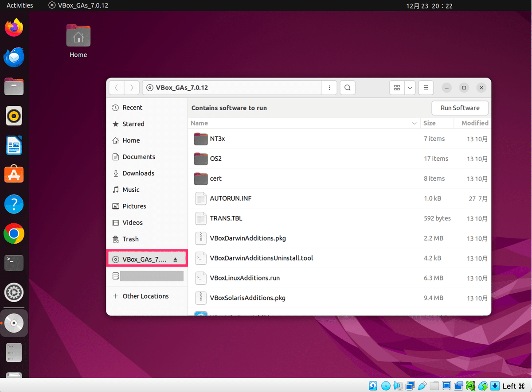
Task: Click the Run Software button
Action: coord(460,108)
